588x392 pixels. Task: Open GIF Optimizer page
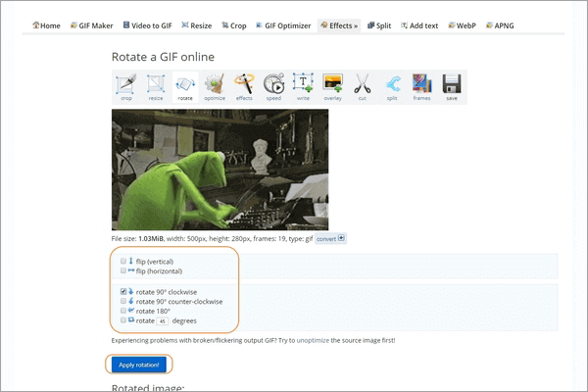click(283, 25)
